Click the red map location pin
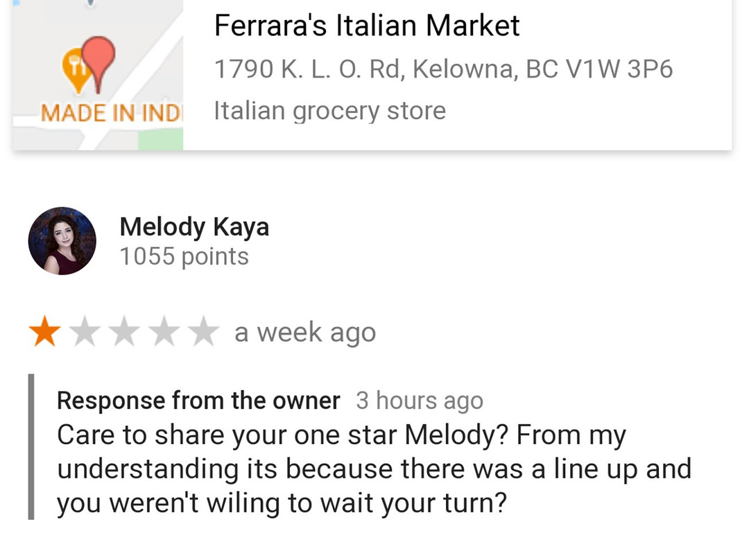The width and height of the screenshot is (749, 560). 98,55
